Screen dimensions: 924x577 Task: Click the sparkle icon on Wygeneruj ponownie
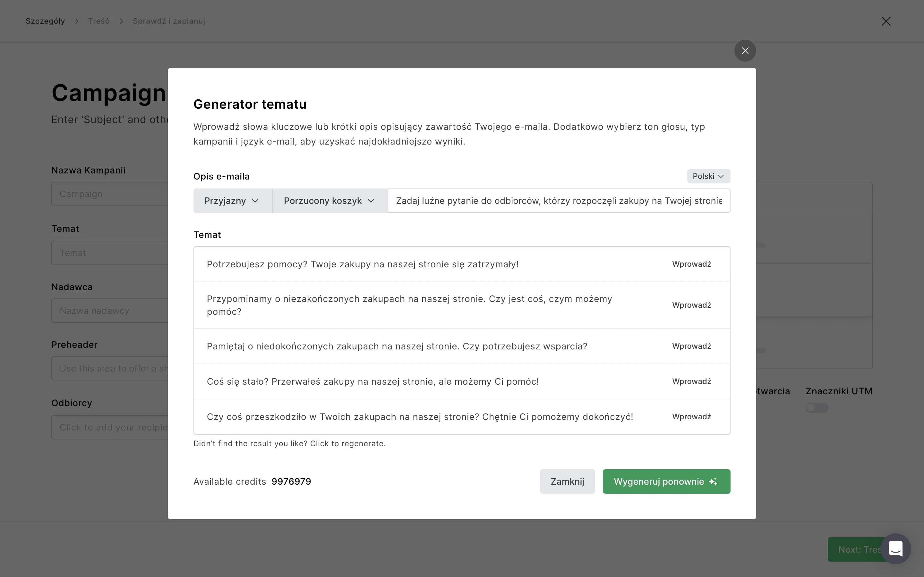click(713, 481)
